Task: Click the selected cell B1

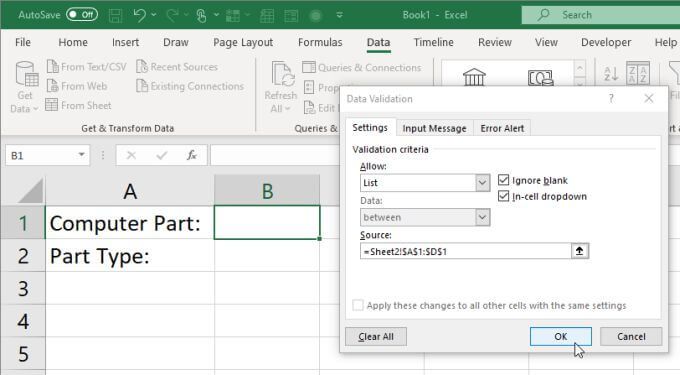Action: (x=267, y=222)
